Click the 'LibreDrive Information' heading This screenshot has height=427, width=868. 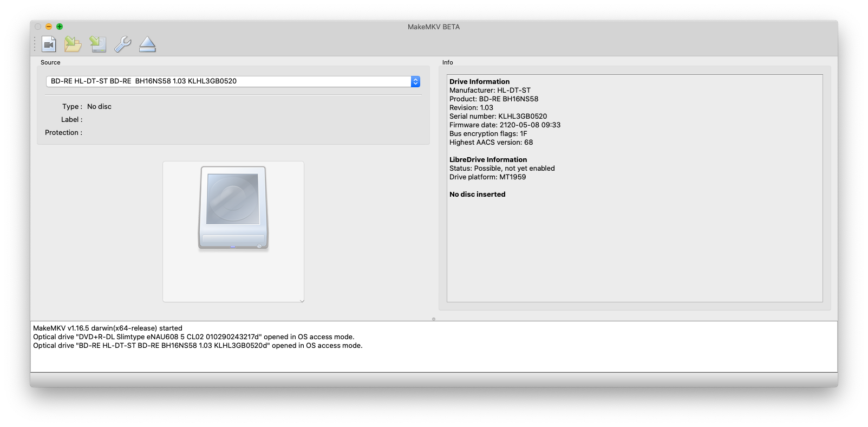[x=488, y=160]
